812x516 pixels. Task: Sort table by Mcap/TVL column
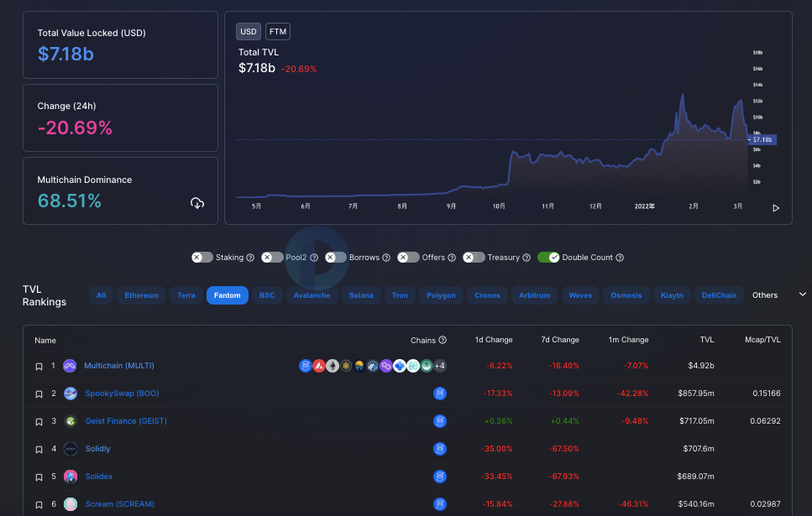762,340
